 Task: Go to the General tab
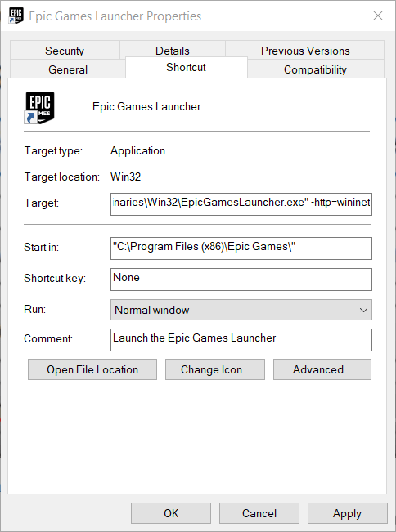click(x=68, y=69)
